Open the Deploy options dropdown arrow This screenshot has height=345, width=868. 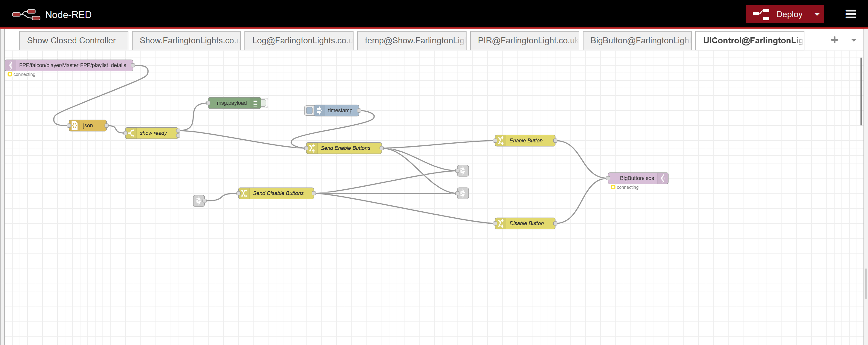click(817, 14)
